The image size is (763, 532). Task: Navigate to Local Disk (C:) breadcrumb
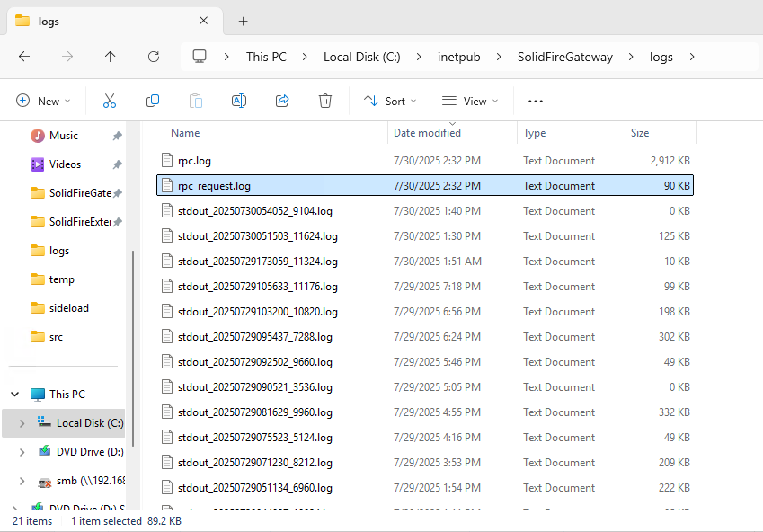pos(361,57)
